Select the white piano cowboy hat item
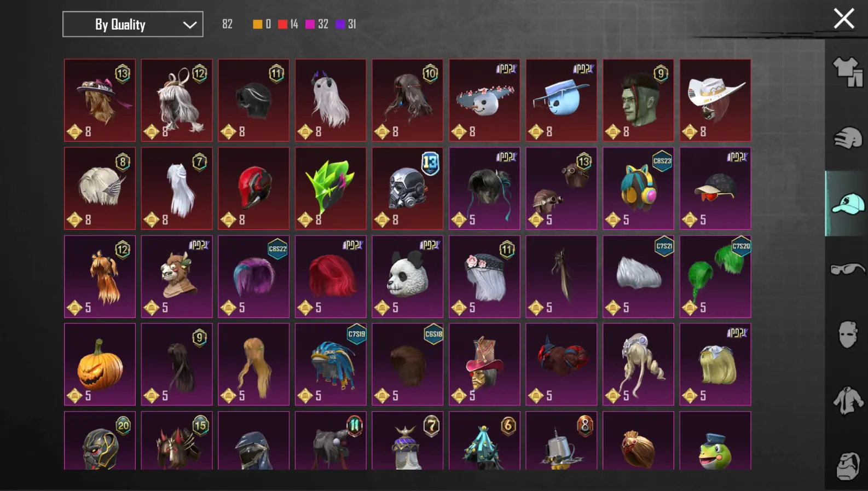This screenshot has width=868, height=491. click(715, 100)
